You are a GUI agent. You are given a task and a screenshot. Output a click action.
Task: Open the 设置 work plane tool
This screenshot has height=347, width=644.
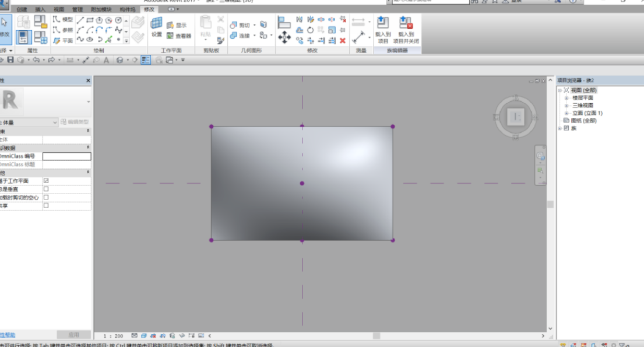[156, 27]
